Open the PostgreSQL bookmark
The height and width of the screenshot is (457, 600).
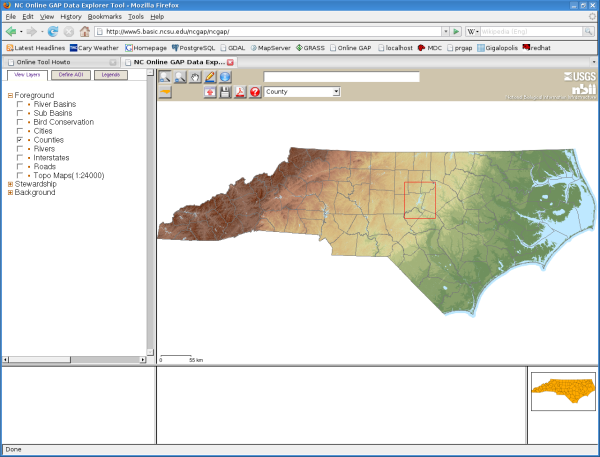(193, 48)
